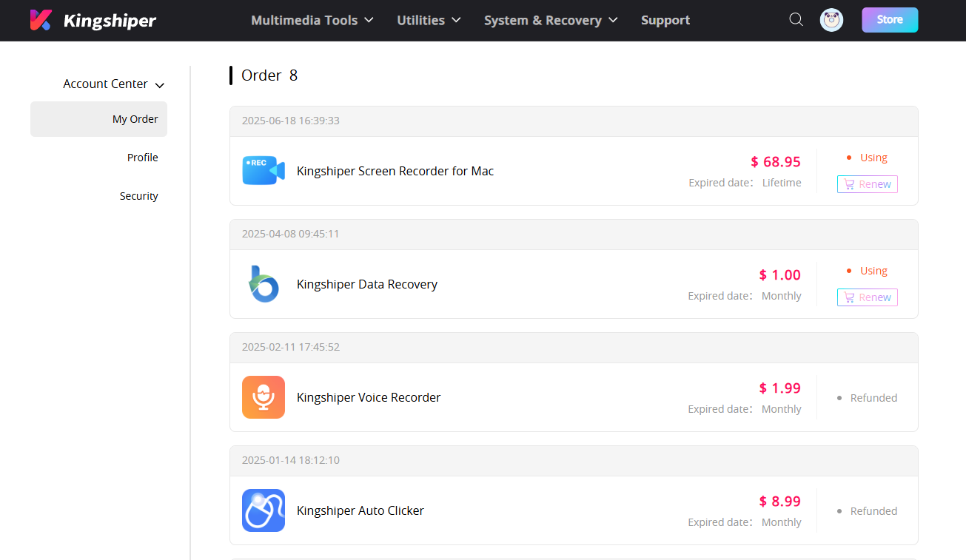The image size is (966, 560).
Task: Click the panda user avatar
Action: 831,20
